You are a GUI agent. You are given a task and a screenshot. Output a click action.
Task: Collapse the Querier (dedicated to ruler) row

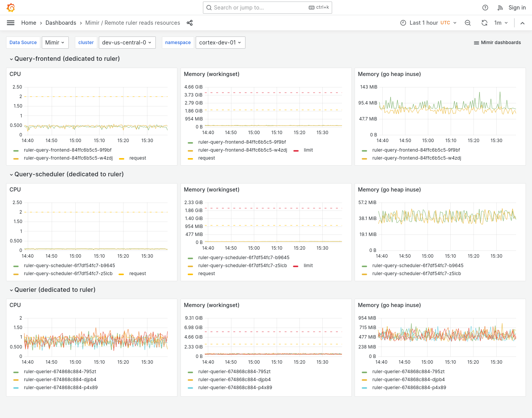click(x=54, y=290)
